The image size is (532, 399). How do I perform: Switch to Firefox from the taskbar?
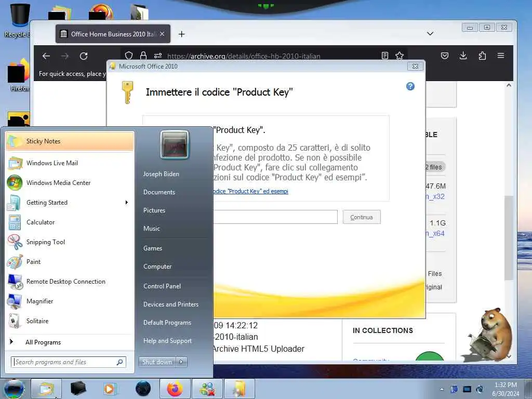[x=175, y=389]
